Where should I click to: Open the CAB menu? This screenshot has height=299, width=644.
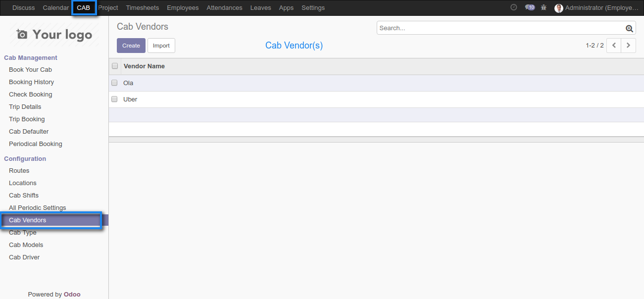(x=84, y=8)
